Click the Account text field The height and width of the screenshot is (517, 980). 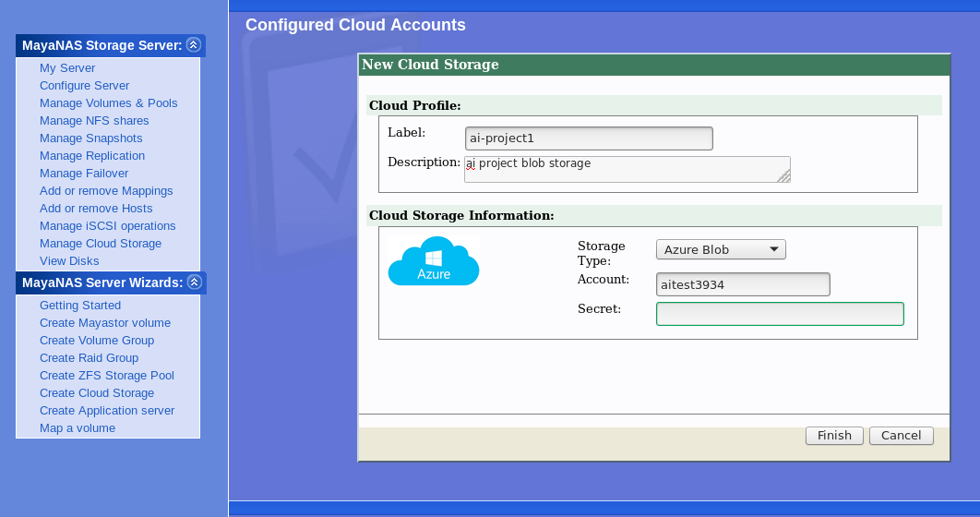click(743, 284)
